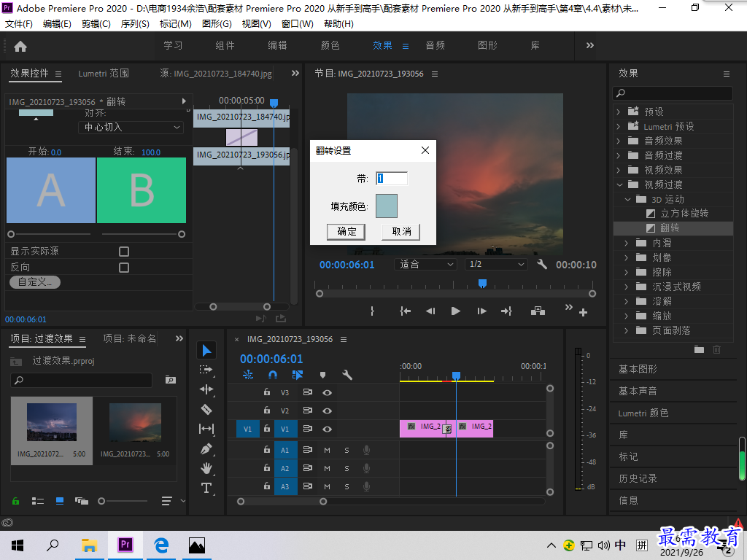Select the 立方体旋转 transition
Viewport: 747px width, 560px height.
point(684,214)
